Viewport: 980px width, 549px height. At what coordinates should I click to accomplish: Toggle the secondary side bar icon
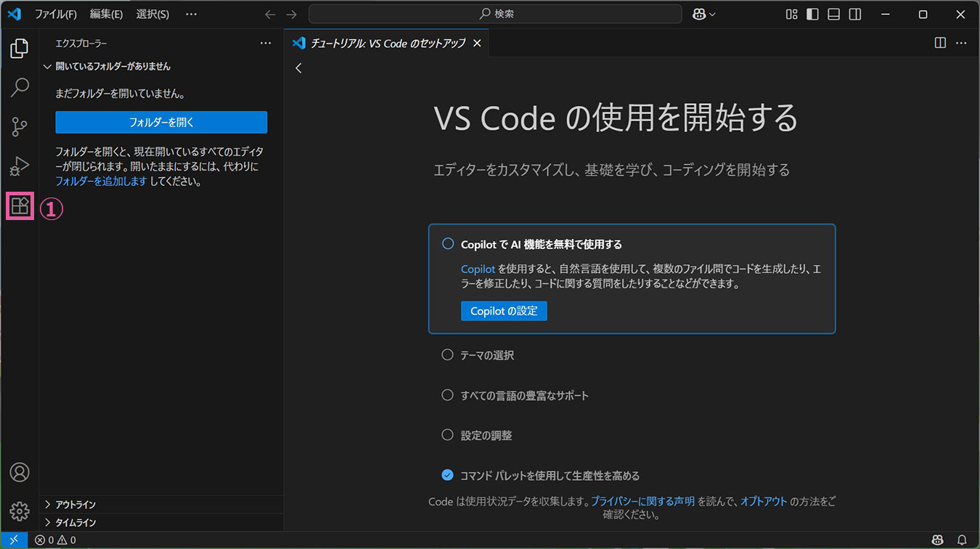click(x=855, y=14)
